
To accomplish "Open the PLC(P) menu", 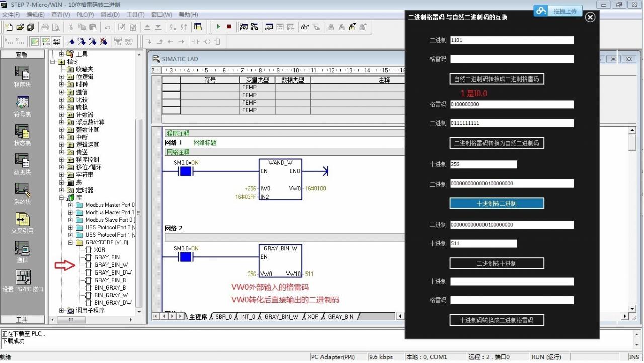I will point(85,15).
